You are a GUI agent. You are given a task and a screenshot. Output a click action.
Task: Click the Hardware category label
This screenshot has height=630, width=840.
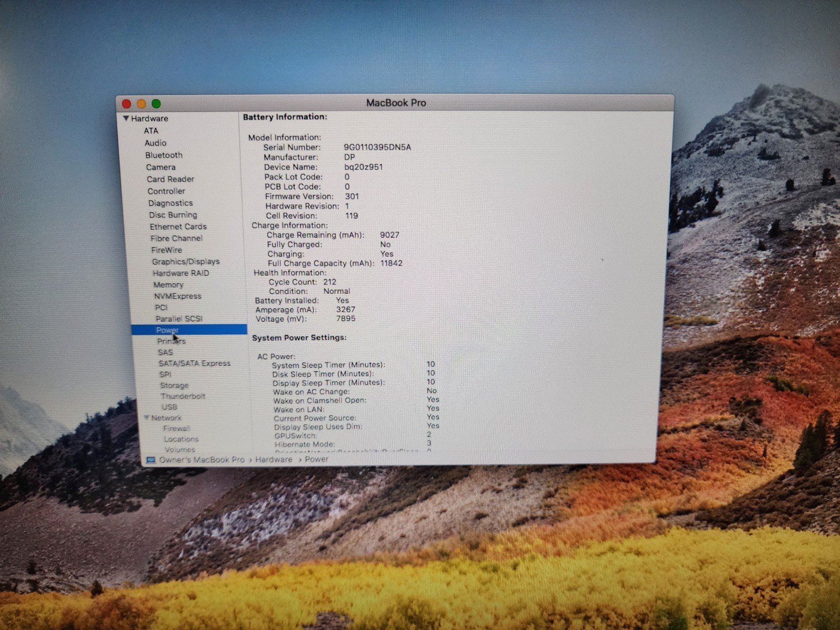[x=150, y=119]
